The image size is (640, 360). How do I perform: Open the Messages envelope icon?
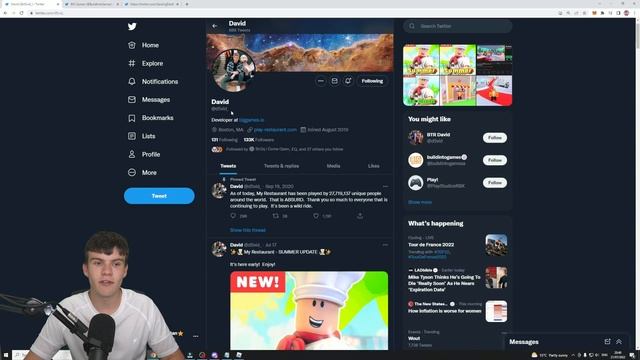(x=131, y=100)
